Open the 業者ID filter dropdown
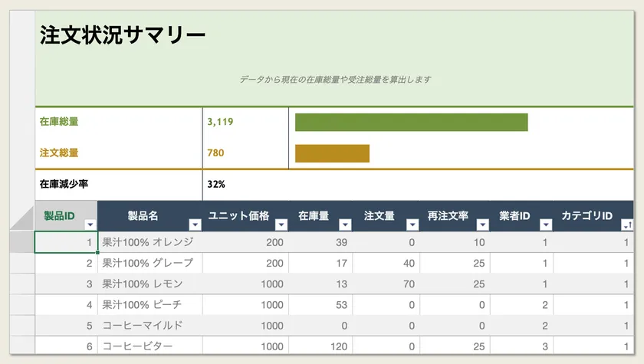 pyautogui.click(x=545, y=225)
